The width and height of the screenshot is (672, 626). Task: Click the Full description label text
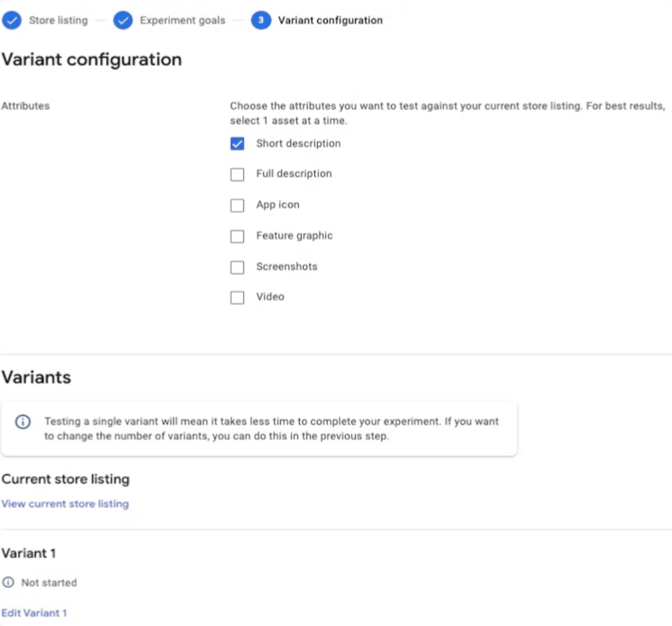pos(294,174)
